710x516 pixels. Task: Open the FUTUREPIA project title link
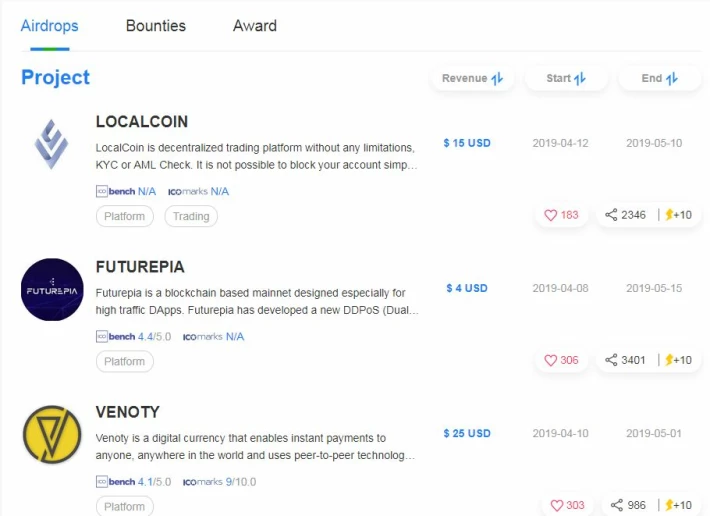[x=140, y=267]
